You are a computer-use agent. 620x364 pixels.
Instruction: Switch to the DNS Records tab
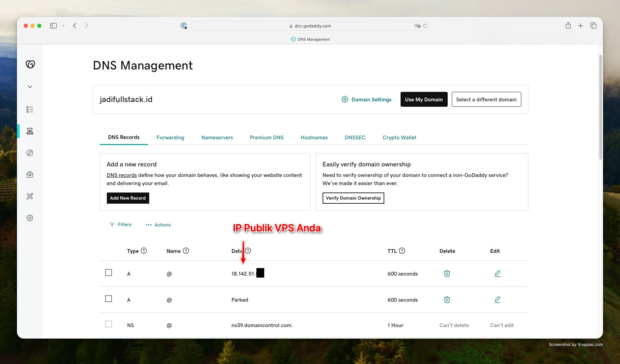124,137
